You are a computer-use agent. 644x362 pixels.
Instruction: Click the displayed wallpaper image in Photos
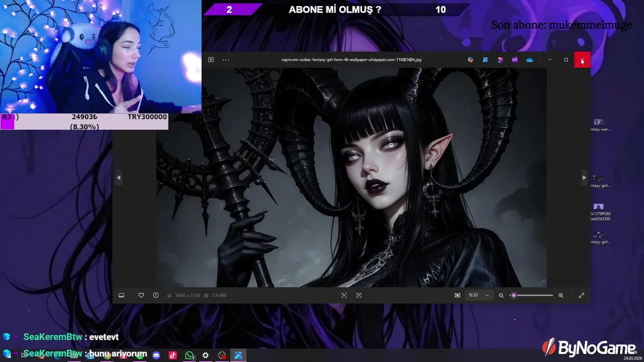tap(351, 177)
